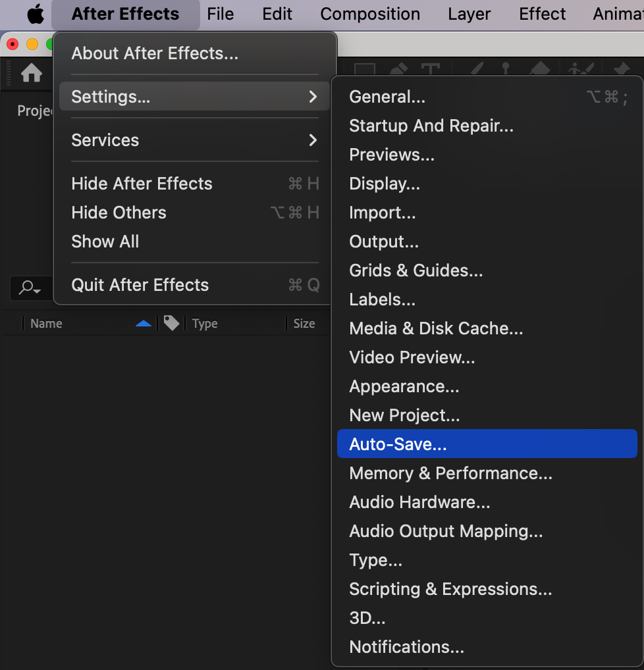This screenshot has height=670, width=644.
Task: Toggle the Name column sort arrow
Action: (144, 323)
